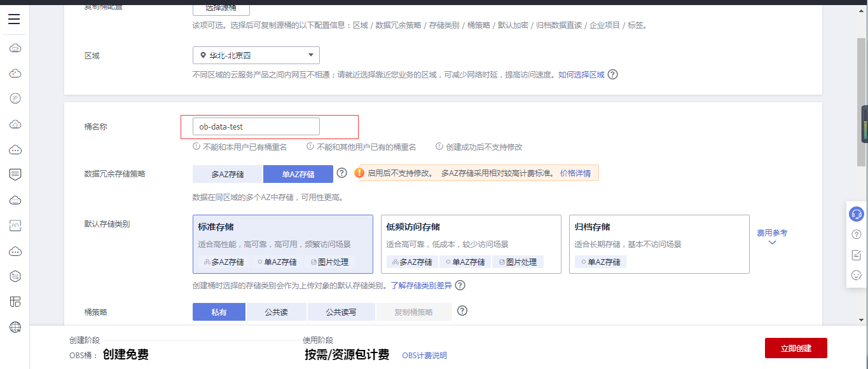Click info icon before 创建成功后不支持修改
This screenshot has width=868, height=369.
pyautogui.click(x=439, y=146)
